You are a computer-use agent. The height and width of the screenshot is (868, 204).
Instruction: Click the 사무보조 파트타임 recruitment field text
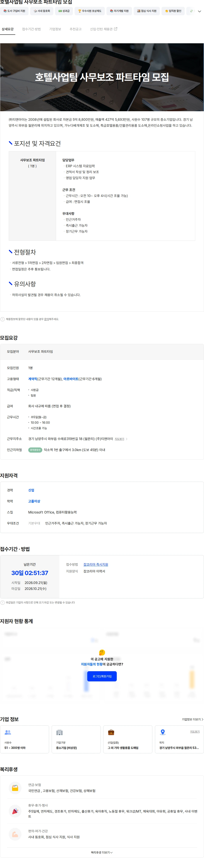pyautogui.click(x=40, y=352)
